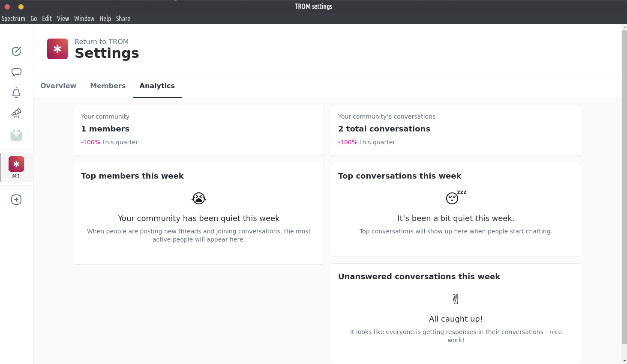Open the View menu
This screenshot has width=627, height=364.
(63, 18)
